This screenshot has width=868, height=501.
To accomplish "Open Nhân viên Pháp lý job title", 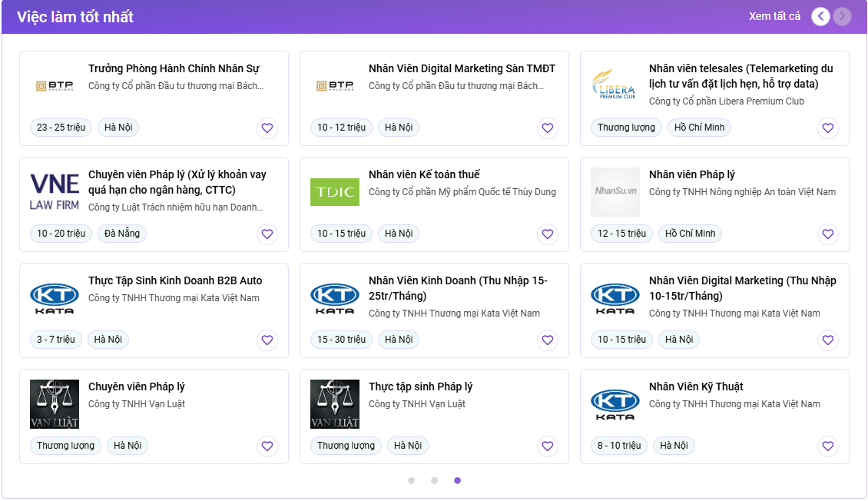I will tap(692, 174).
